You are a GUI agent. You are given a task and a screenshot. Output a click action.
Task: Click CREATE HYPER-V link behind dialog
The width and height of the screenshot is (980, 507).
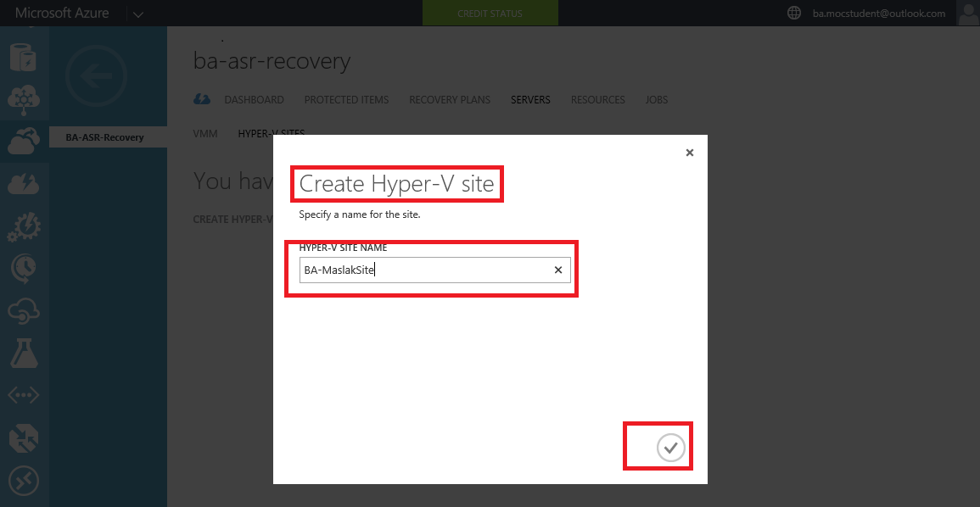pos(232,220)
